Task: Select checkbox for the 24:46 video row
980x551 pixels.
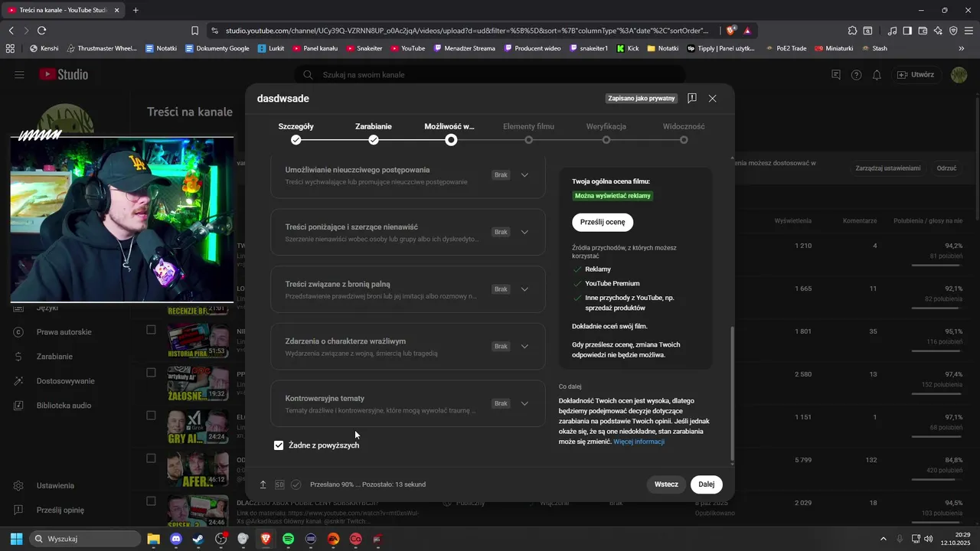Action: coord(151,501)
